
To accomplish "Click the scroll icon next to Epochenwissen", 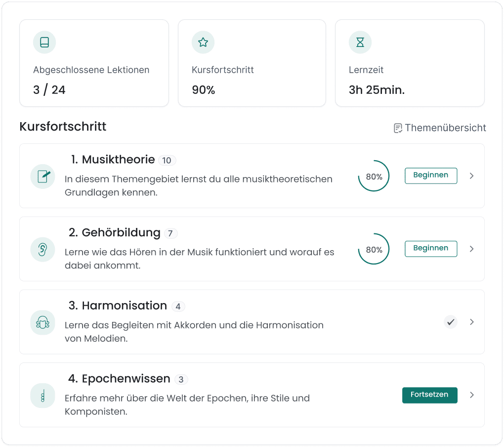I will tap(42, 395).
